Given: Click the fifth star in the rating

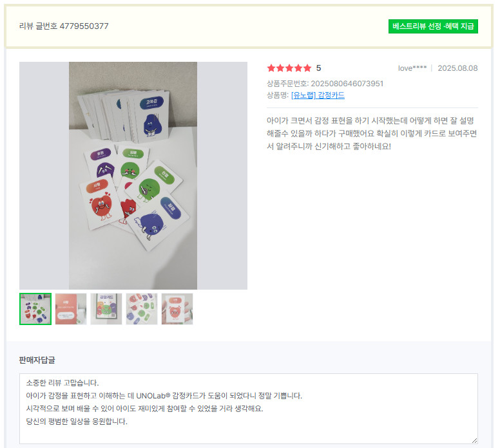Looking at the screenshot, I should pos(307,68).
